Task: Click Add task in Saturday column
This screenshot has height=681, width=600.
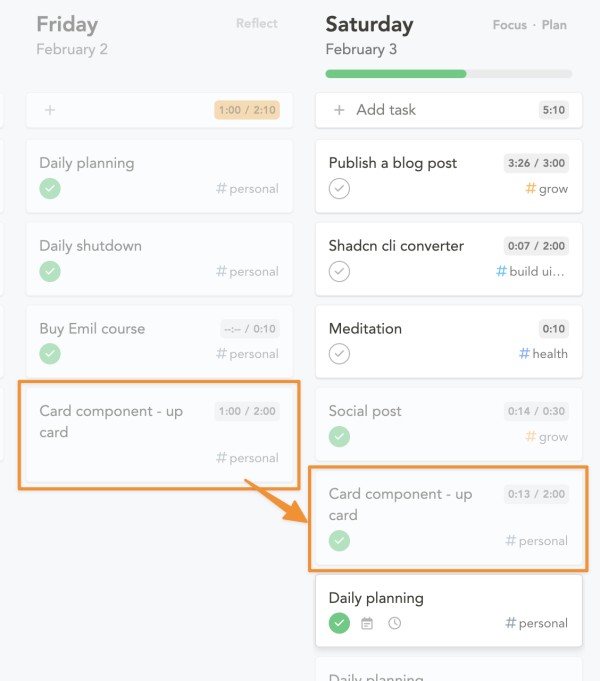Action: point(386,110)
